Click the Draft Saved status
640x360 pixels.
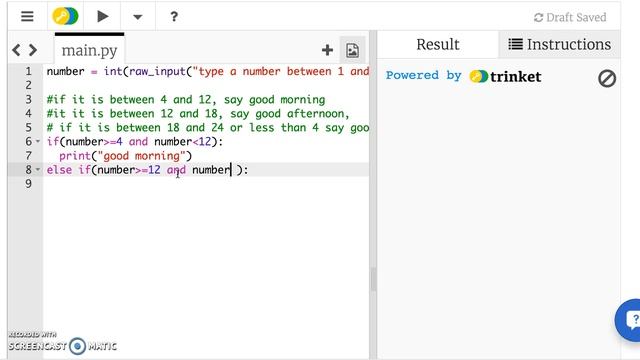[570, 18]
